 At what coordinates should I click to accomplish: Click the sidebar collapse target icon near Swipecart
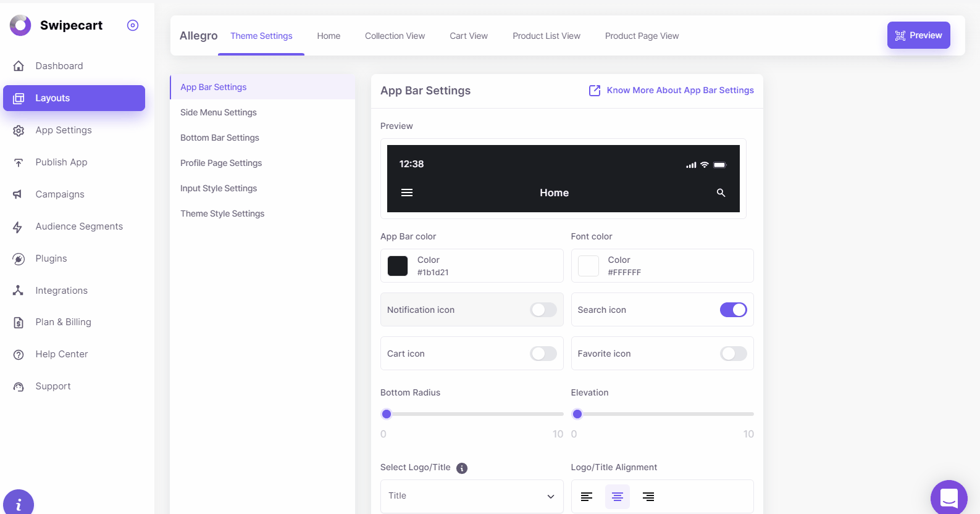coord(133,25)
